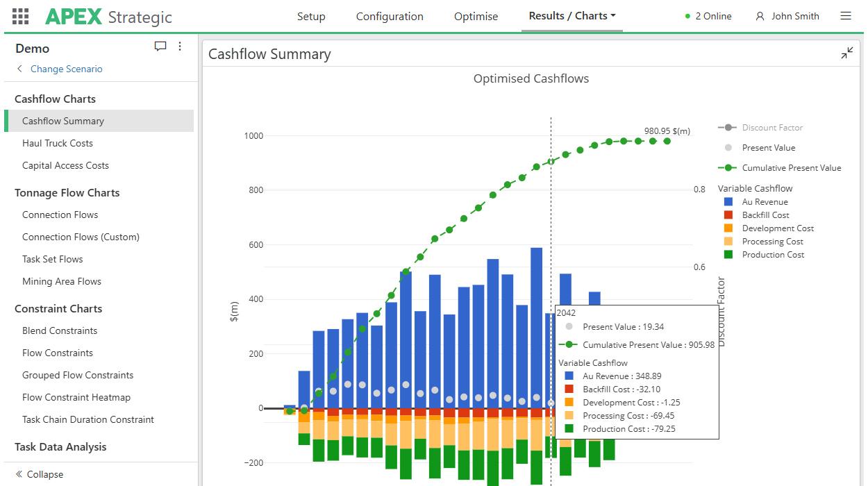The image size is (868, 486).
Task: Hide the Present Value series via legend
Action: pyautogui.click(x=768, y=148)
